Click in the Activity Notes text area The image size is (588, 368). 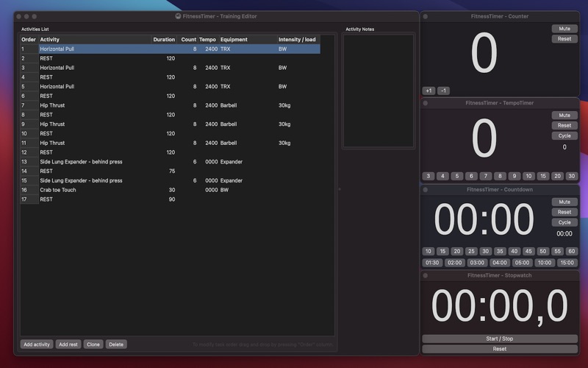(379, 91)
